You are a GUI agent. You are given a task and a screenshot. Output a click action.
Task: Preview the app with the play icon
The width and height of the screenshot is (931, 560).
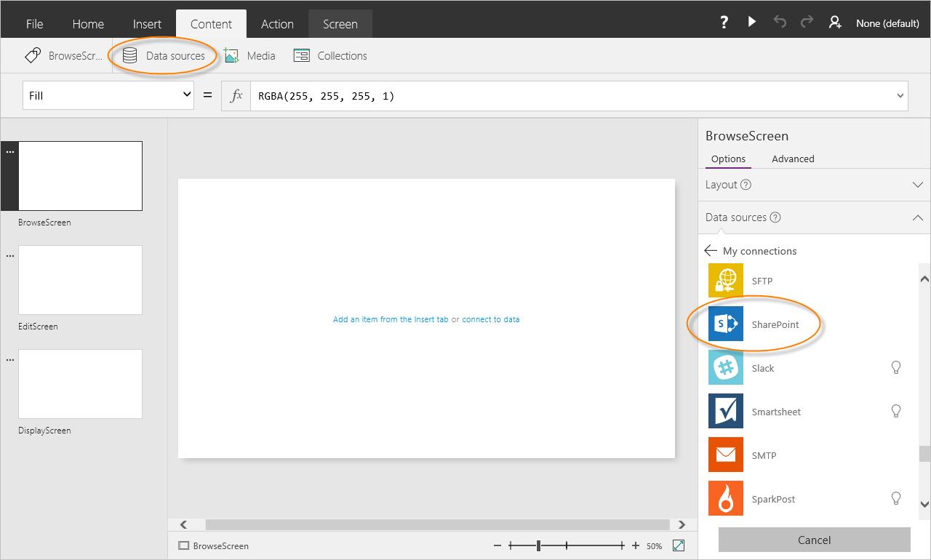751,22
